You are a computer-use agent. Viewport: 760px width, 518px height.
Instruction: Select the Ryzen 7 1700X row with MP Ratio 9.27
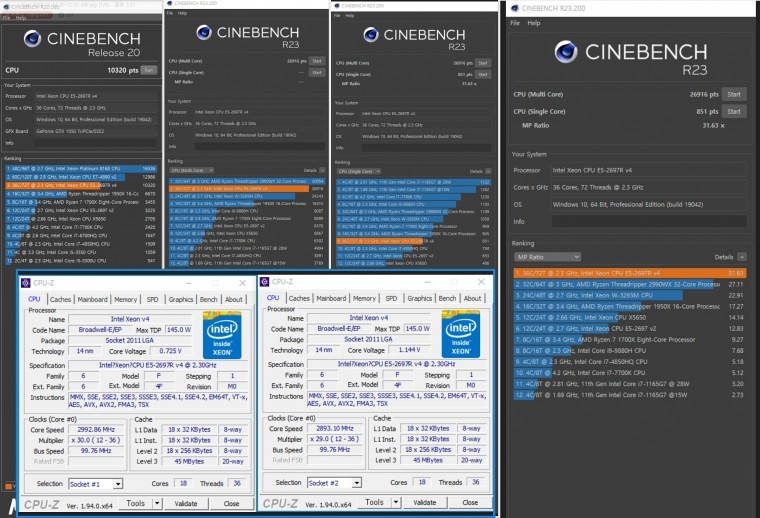point(630,340)
